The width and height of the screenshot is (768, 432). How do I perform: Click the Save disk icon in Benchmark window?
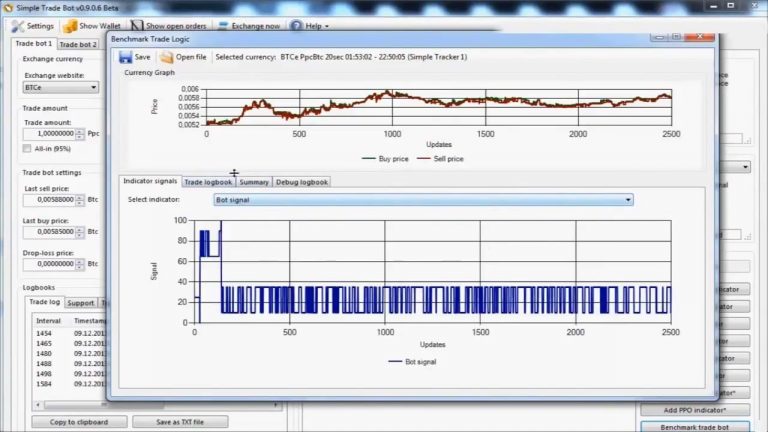(125, 57)
